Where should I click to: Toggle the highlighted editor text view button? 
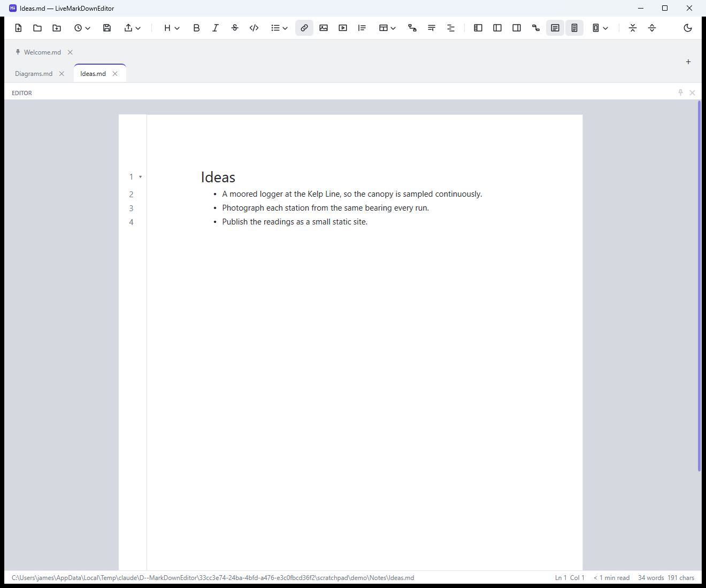[555, 28]
